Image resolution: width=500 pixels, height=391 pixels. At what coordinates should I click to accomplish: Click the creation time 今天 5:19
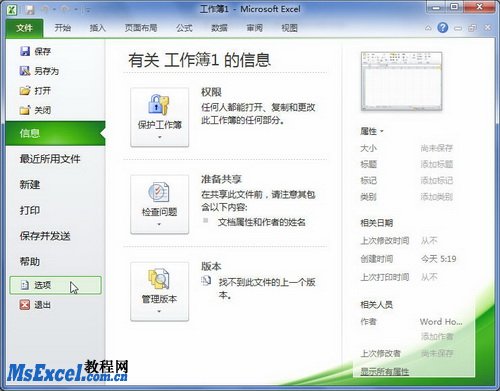pos(438,259)
